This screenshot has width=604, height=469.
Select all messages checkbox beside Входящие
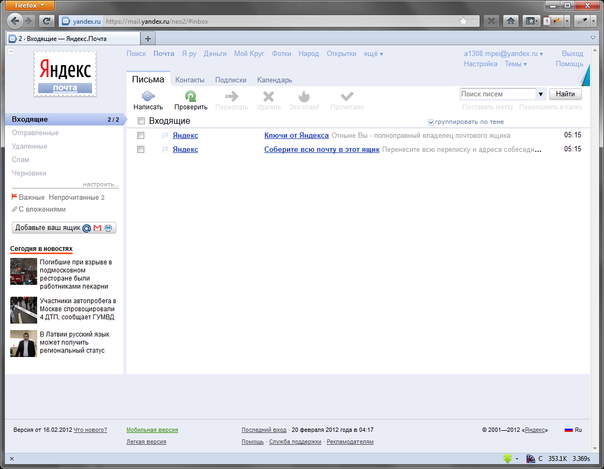point(141,121)
